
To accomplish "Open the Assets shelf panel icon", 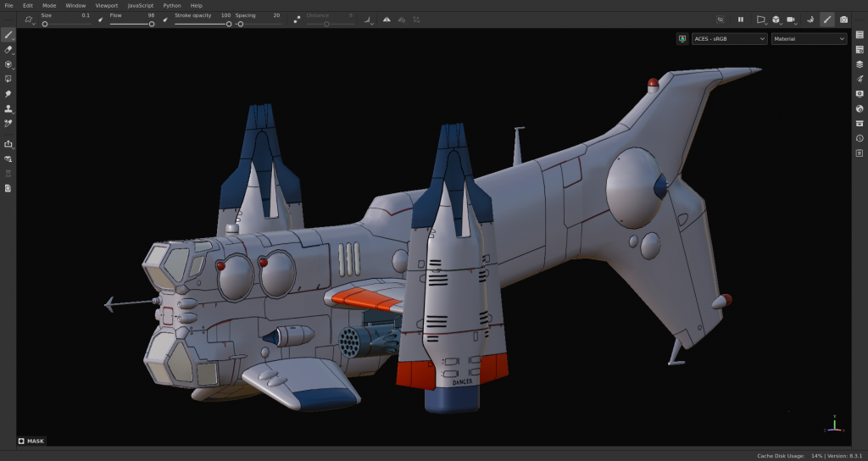I will [860, 124].
